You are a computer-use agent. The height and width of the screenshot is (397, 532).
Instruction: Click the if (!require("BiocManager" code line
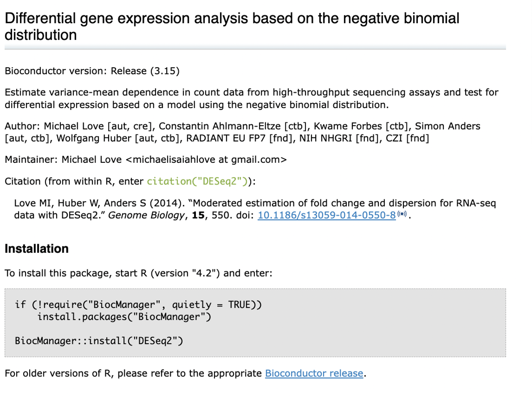tap(138, 305)
